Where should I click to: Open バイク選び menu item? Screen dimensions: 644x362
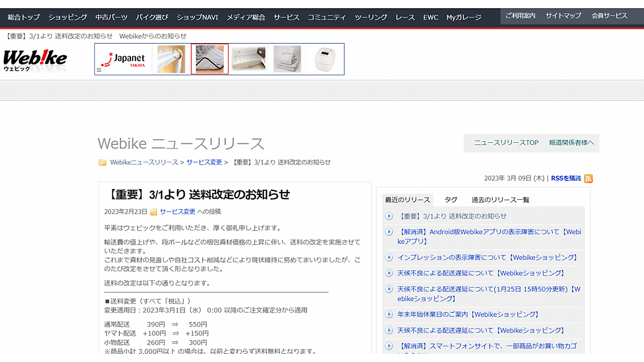(152, 17)
